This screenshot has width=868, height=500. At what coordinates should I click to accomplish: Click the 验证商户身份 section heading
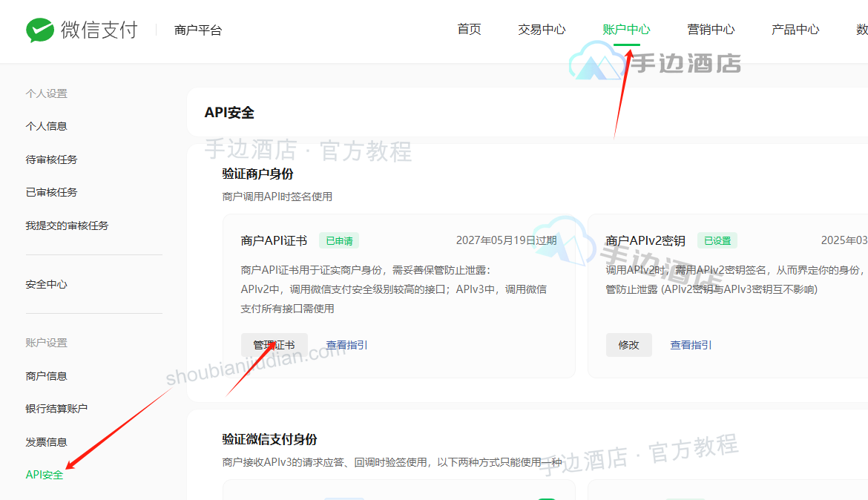pyautogui.click(x=258, y=174)
